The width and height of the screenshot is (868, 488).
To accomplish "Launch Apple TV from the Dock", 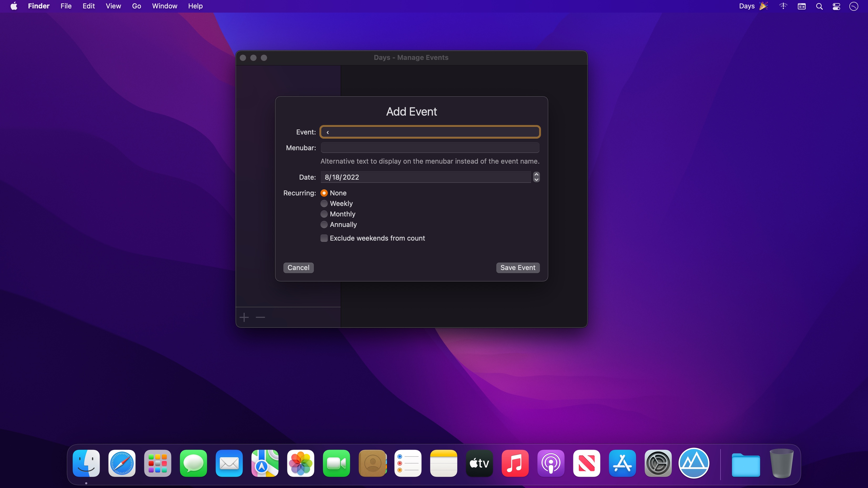I will click(479, 463).
